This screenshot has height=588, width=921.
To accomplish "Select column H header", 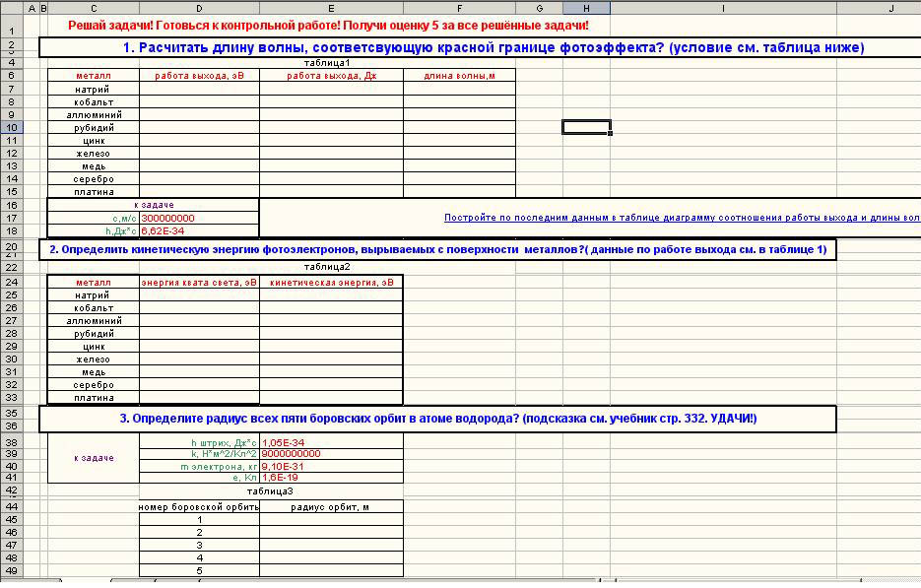I will click(x=586, y=8).
